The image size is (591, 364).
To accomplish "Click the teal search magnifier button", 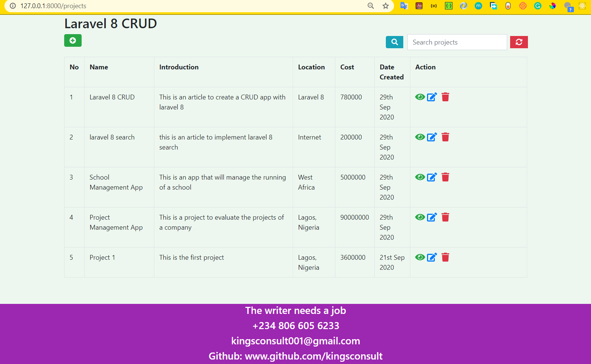I will (394, 42).
